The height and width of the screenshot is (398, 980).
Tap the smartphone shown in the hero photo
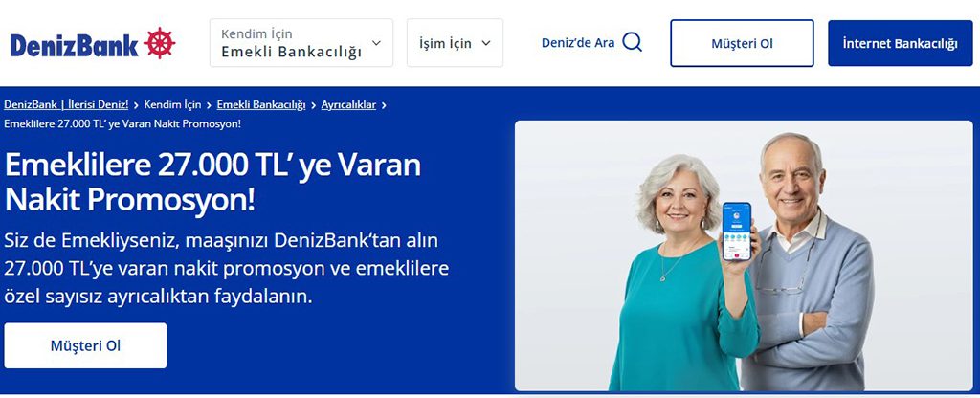pos(737,232)
